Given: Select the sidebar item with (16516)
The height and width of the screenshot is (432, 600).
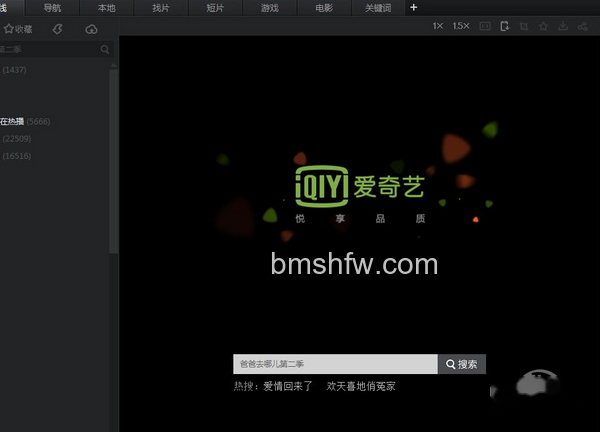Looking at the screenshot, I should coord(16,156).
